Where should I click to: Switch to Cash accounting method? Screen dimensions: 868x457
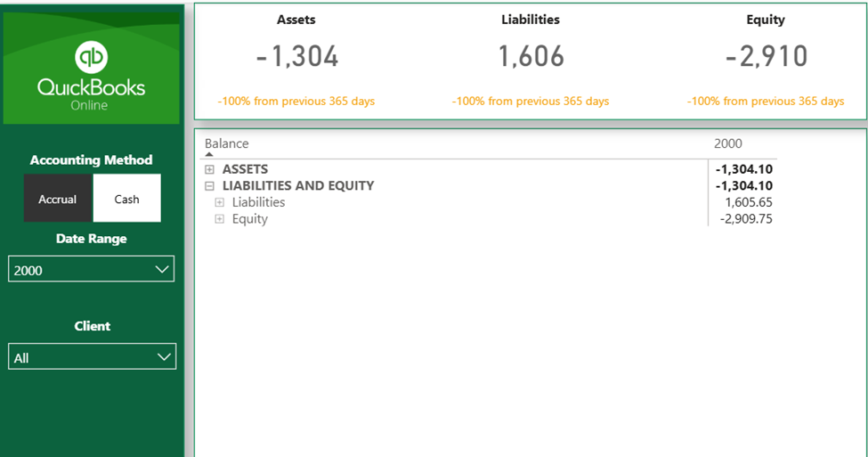(x=126, y=199)
